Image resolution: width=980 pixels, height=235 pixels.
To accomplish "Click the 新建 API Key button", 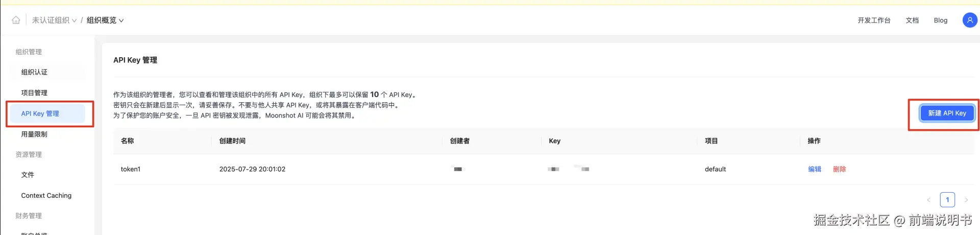I will pyautogui.click(x=946, y=113).
